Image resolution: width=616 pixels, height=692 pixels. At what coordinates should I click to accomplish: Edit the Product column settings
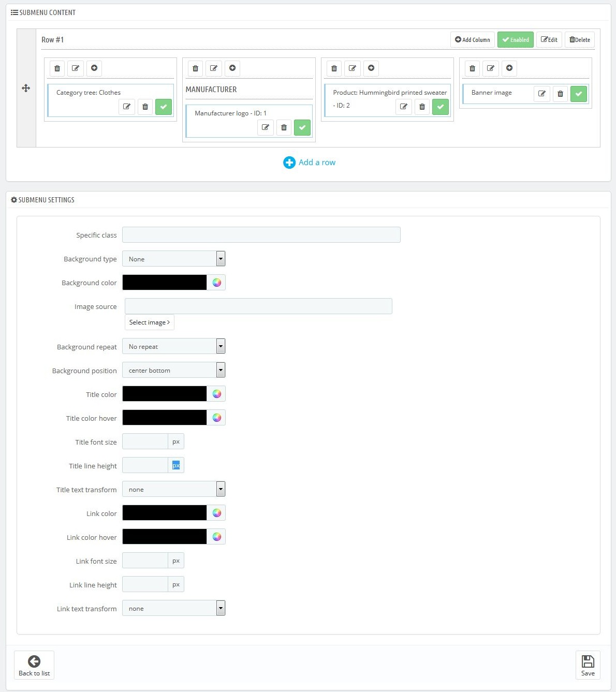pos(353,68)
